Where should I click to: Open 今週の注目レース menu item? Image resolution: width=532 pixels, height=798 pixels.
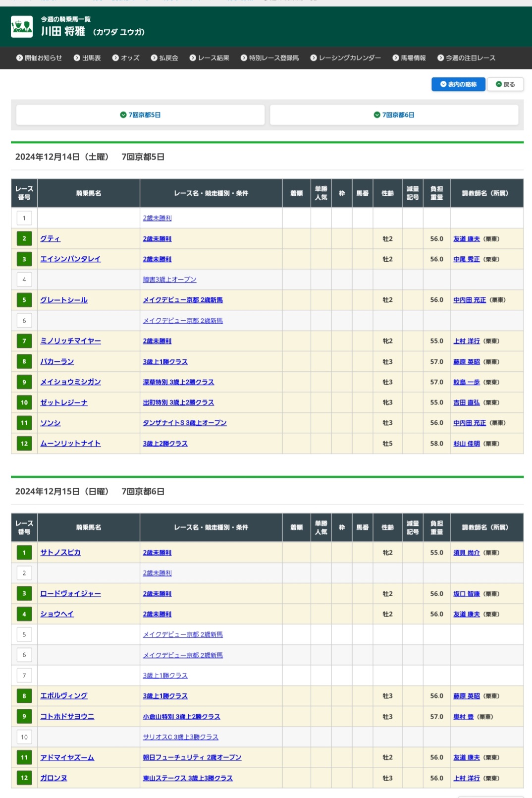tap(466, 58)
